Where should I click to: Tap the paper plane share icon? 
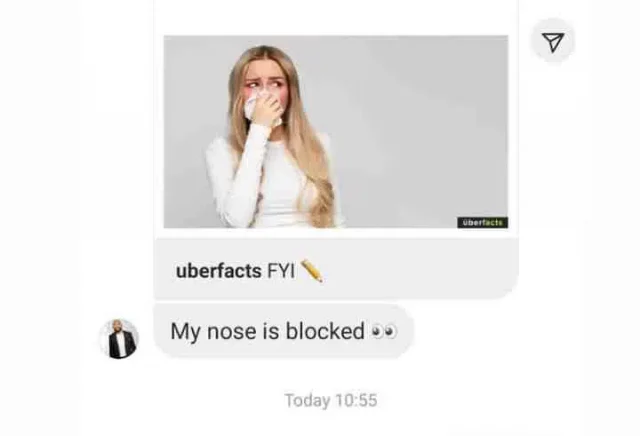(553, 41)
